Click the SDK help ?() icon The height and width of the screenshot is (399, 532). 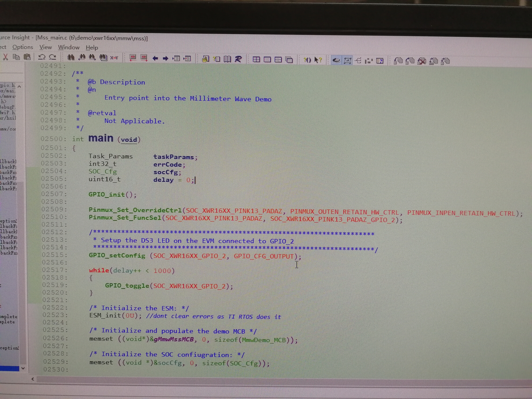click(307, 60)
